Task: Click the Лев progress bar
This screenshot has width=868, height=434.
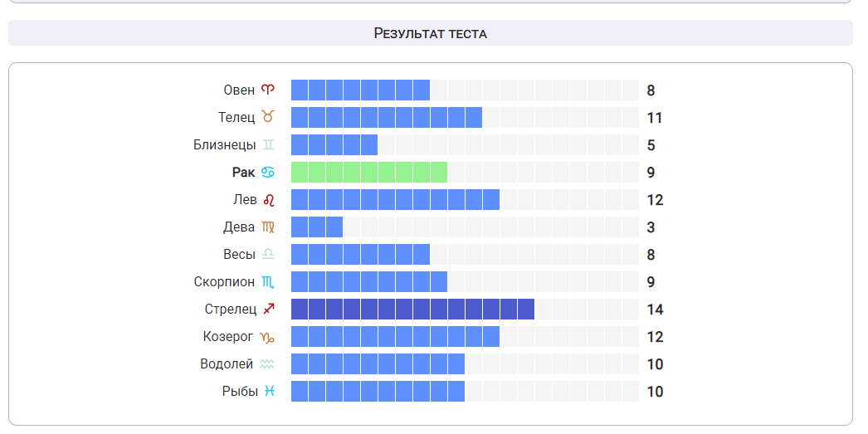Action: point(395,199)
